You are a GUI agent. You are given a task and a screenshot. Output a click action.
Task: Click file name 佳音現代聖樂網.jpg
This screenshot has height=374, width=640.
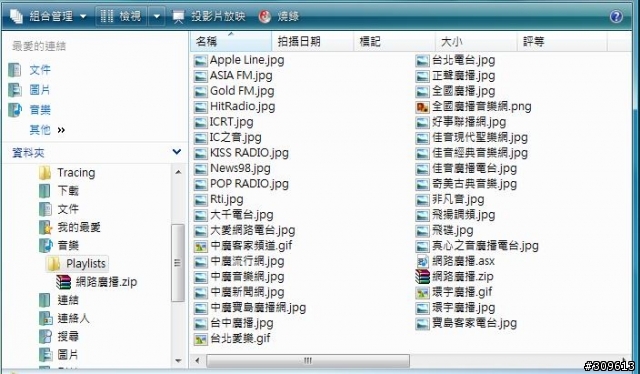click(x=480, y=138)
